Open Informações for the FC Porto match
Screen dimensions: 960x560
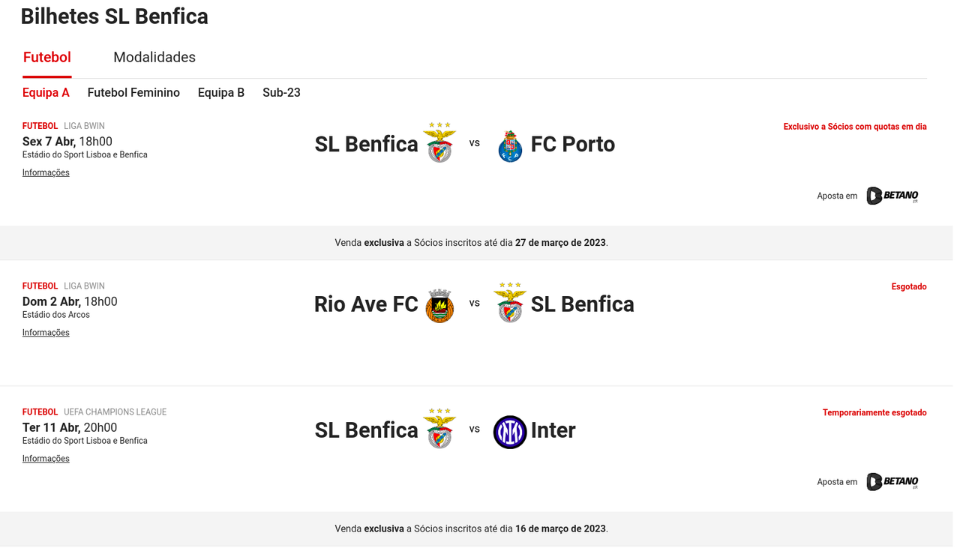tap(46, 172)
